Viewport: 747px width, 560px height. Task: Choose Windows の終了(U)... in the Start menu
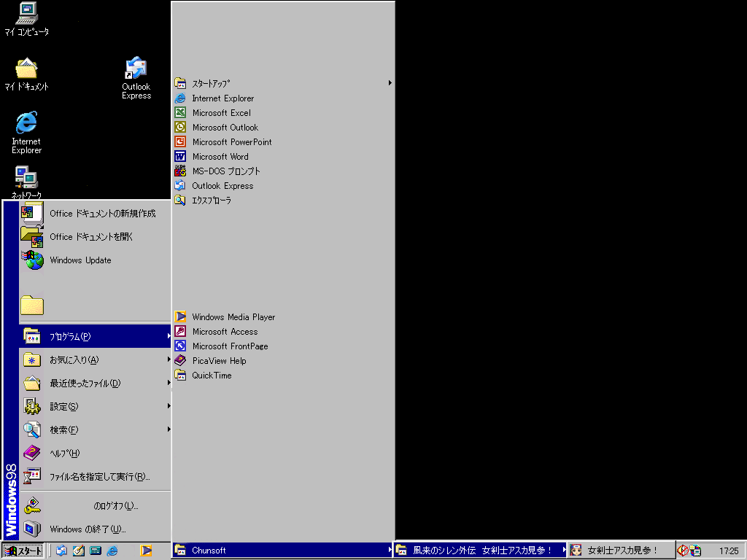click(95, 529)
